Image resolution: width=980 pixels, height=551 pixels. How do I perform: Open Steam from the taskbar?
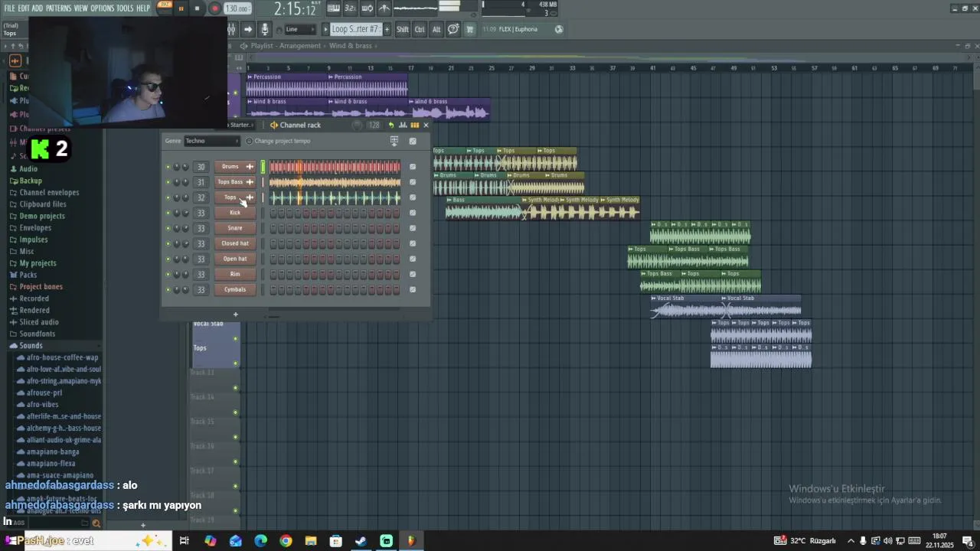[x=361, y=541]
